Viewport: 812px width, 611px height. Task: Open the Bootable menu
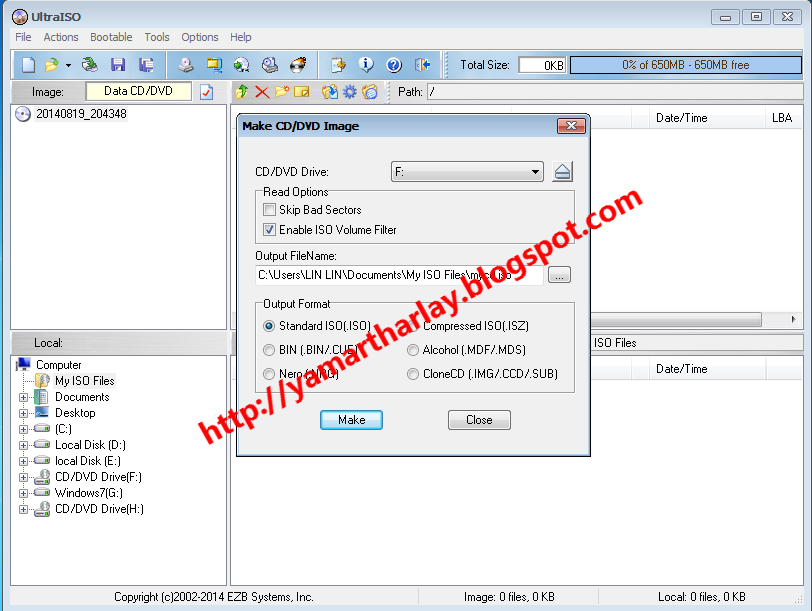(x=111, y=37)
